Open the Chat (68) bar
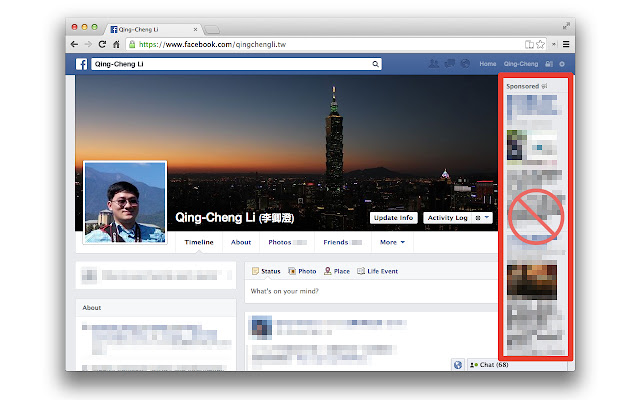 pyautogui.click(x=519, y=364)
